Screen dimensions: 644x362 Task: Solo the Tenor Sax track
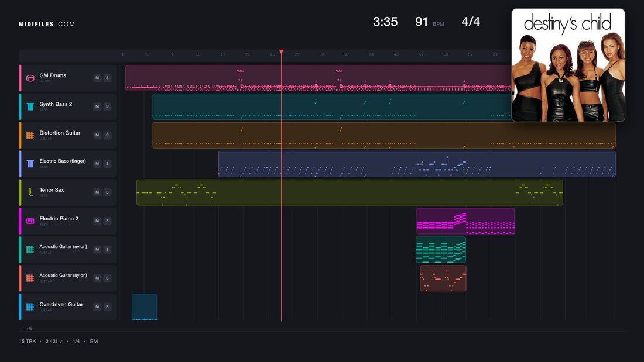click(x=107, y=192)
